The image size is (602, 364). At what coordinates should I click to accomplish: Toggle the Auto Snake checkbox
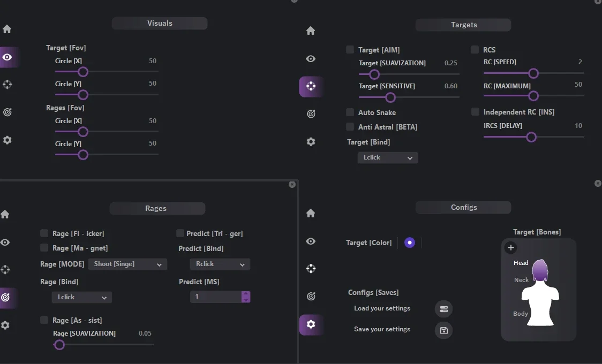point(350,112)
